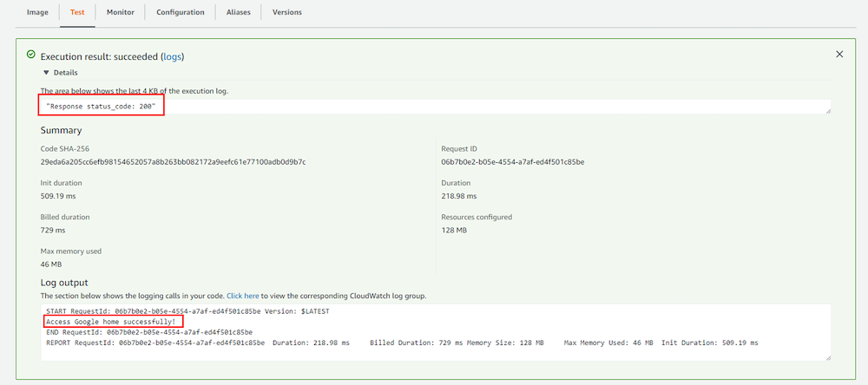The width and height of the screenshot is (868, 385).
Task: Select the Aliases tab
Action: coord(239,13)
